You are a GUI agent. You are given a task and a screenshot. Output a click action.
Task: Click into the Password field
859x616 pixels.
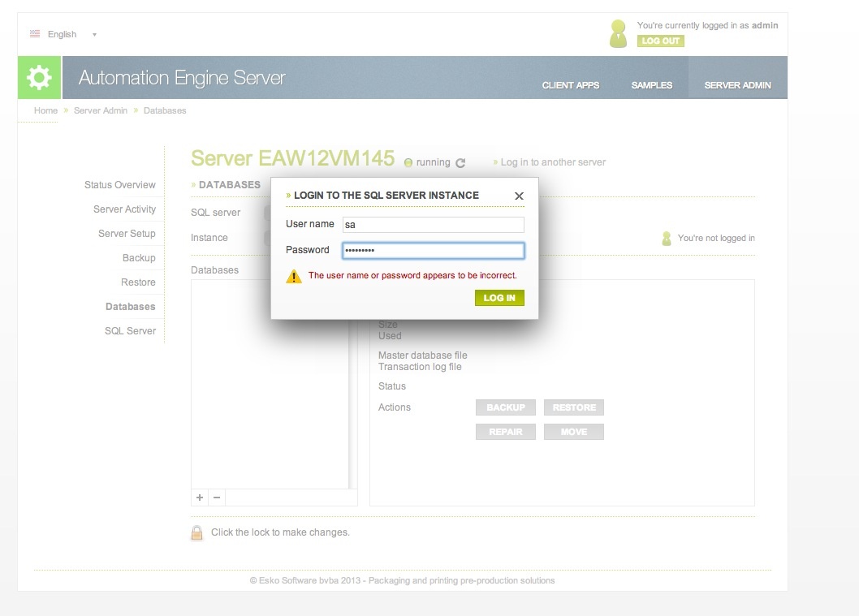pos(432,251)
